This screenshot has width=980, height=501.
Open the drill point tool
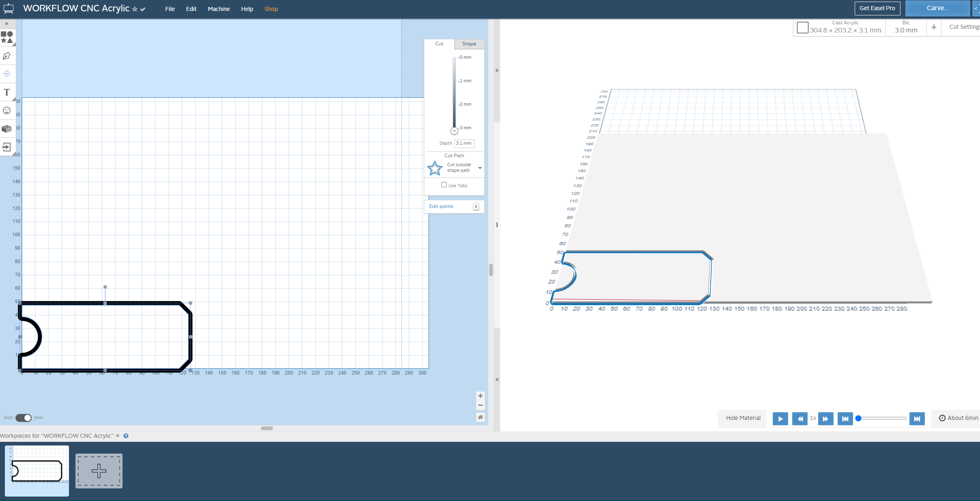7,74
